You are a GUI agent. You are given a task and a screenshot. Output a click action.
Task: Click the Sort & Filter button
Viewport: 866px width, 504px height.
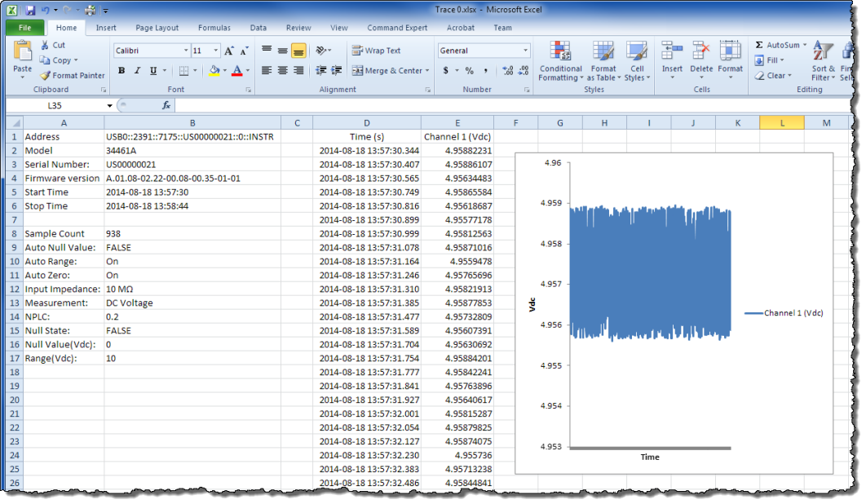[x=823, y=61]
